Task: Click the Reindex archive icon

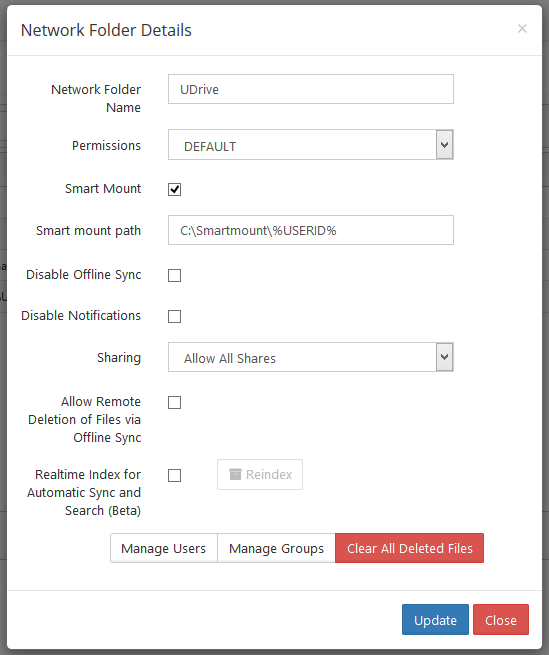Action: click(x=235, y=474)
